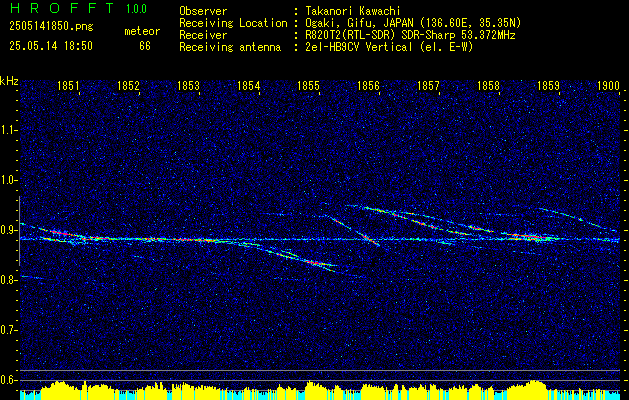Screen dimensions: 629x400
Task: Click the 1856 time marker
Action: (369, 86)
